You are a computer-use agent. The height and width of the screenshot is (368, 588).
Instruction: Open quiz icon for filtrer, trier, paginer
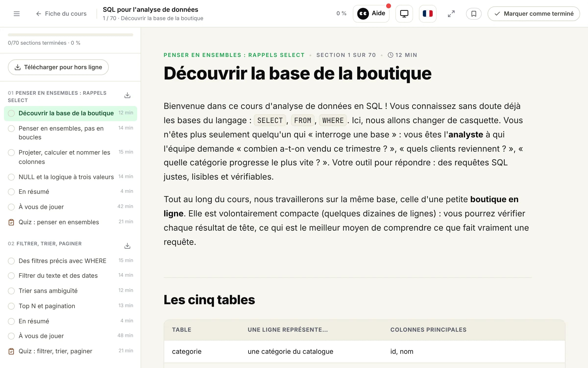coord(11,351)
